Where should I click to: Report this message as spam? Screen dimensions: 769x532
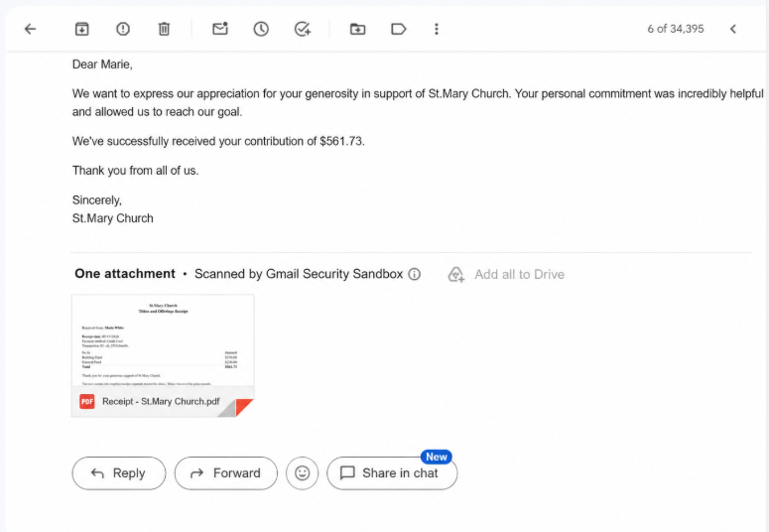[x=123, y=29]
